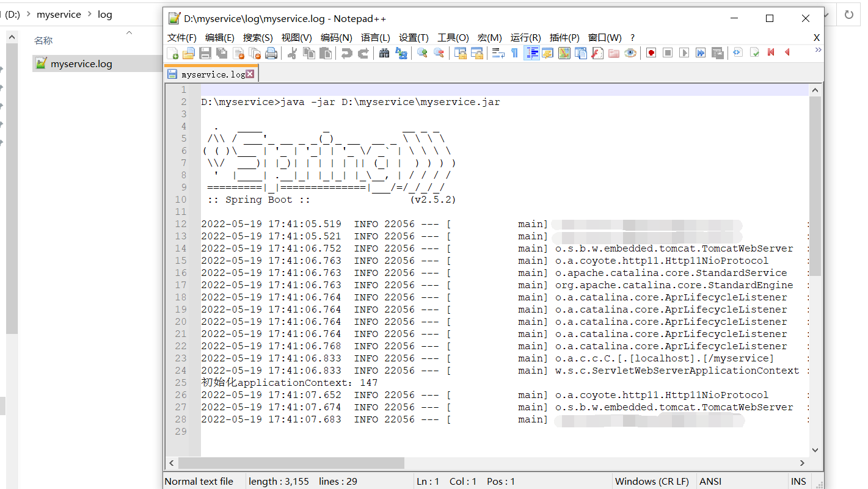
Task: Click the user-defined language lightning icon
Action: [x=547, y=53]
